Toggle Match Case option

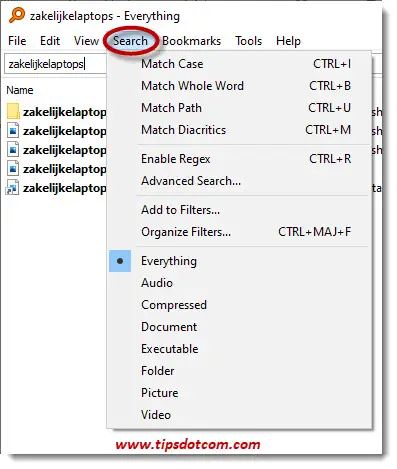coord(239,64)
